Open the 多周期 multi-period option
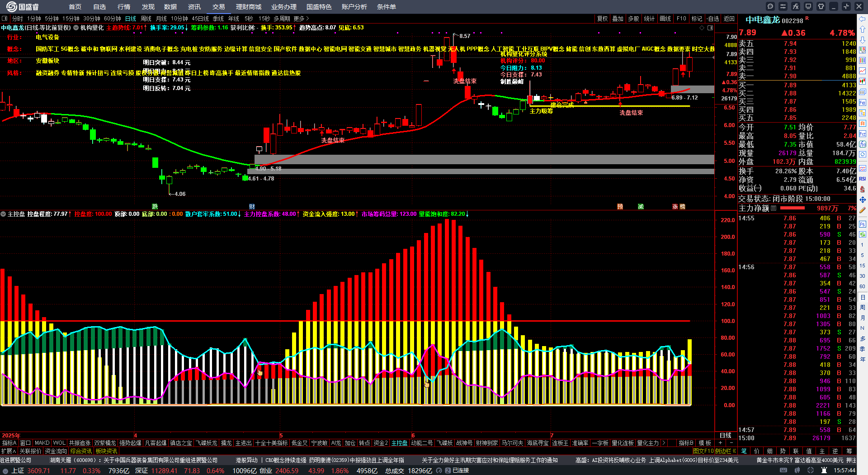868x475 pixels. coord(282,19)
